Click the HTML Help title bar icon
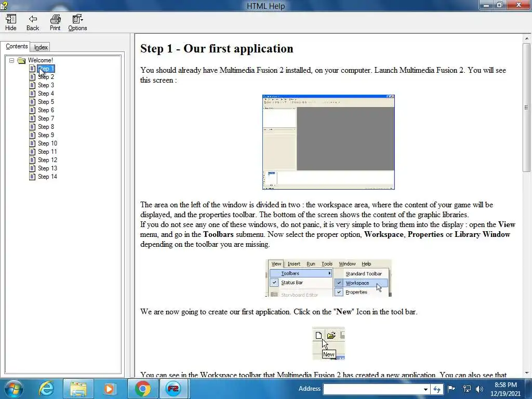 pos(4,5)
